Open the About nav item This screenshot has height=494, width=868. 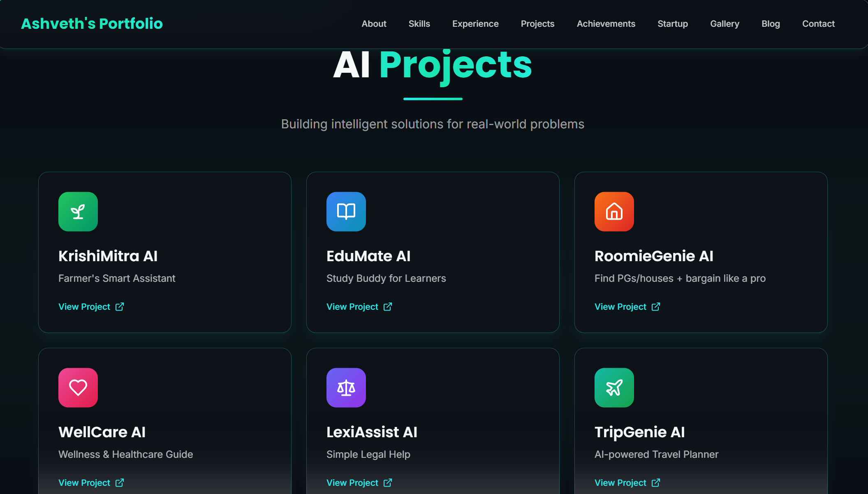(374, 24)
